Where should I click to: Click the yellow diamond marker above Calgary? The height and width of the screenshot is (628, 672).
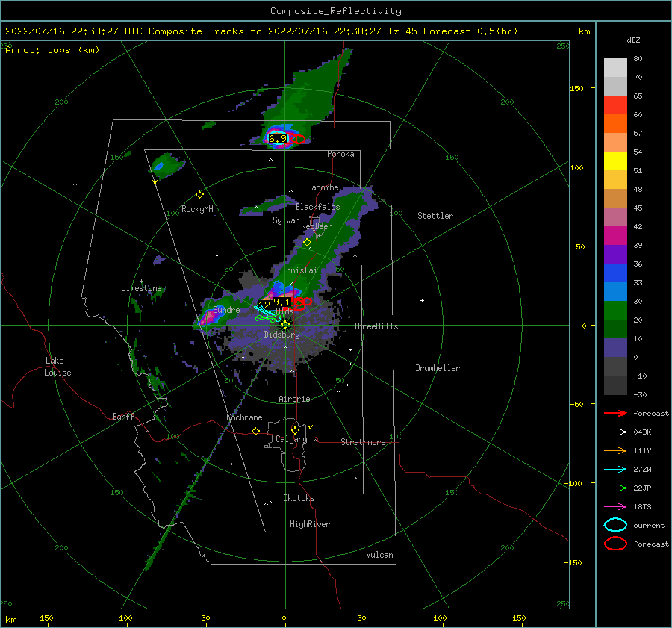[x=295, y=430]
